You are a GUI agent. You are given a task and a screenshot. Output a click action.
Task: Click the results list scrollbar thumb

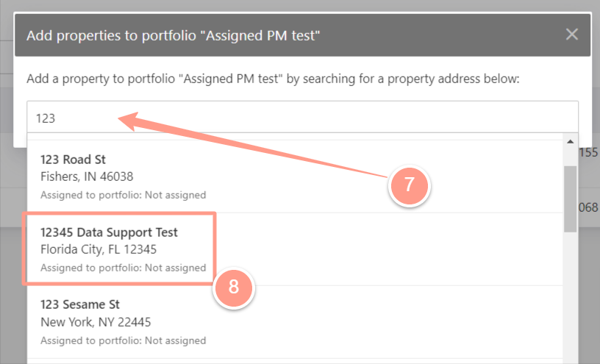coord(570,199)
